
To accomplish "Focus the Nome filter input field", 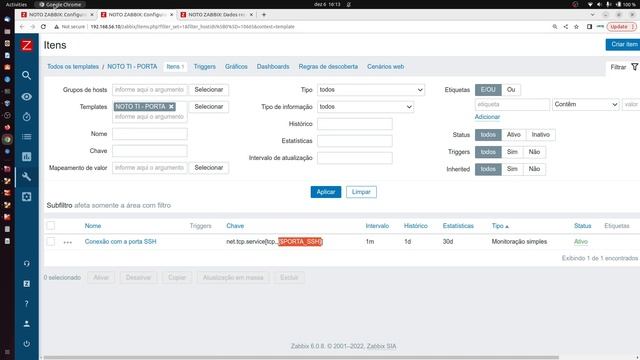I will 150,134.
